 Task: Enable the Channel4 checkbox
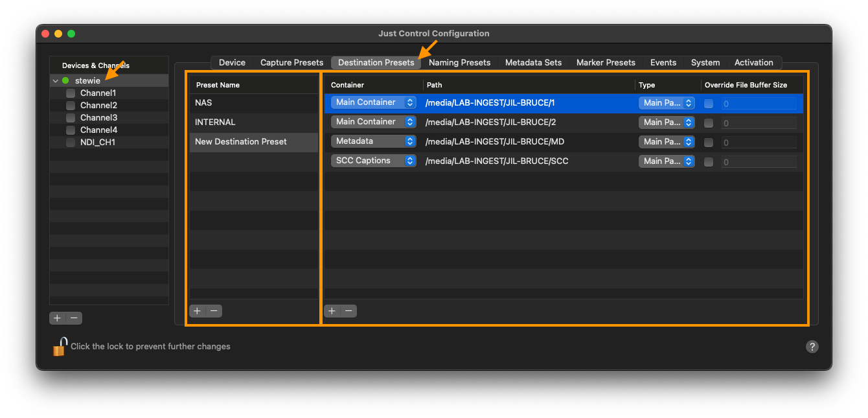71,130
